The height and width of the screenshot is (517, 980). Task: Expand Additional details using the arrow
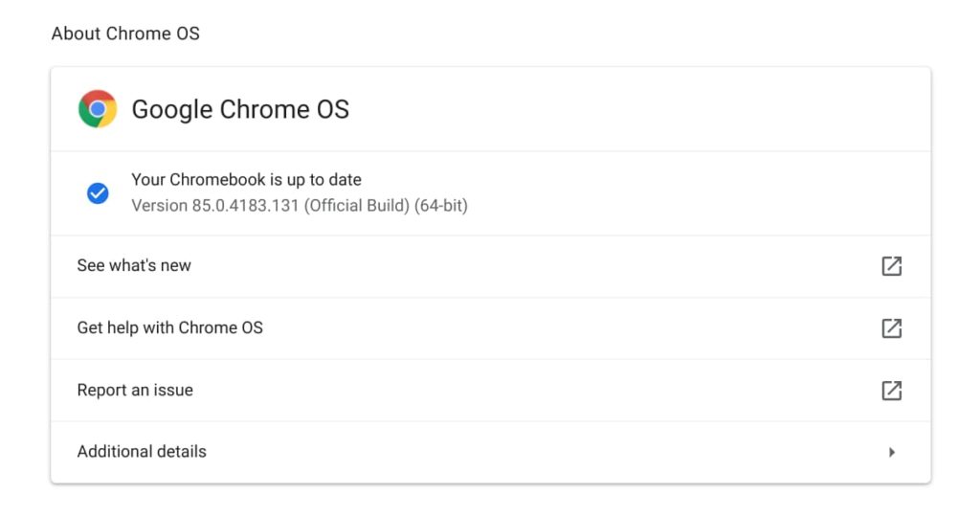pos(892,452)
